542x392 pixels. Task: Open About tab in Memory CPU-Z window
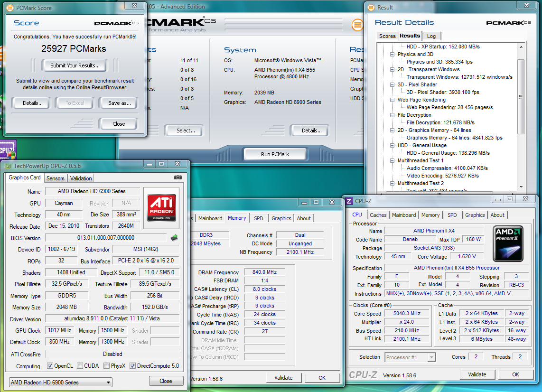click(x=303, y=218)
